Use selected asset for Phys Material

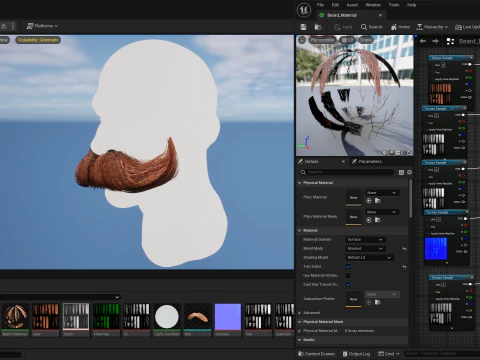pyautogui.click(x=369, y=201)
